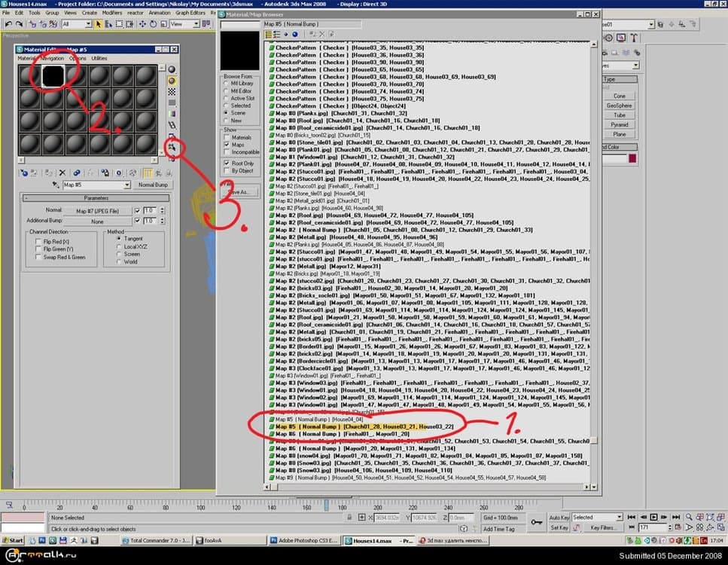Viewport: 728px width, 565px height.
Task: Click the GeoSphere object type button
Action: [620, 105]
